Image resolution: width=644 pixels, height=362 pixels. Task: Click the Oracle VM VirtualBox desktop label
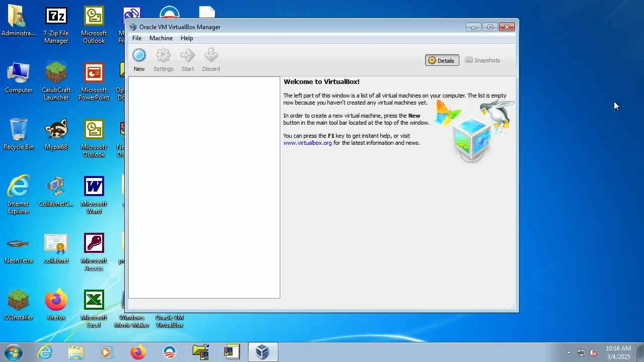pos(169,321)
